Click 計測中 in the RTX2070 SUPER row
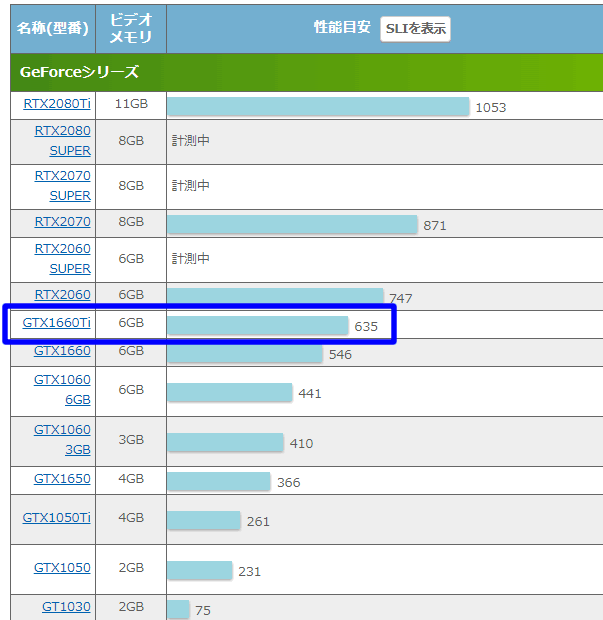603x620 pixels. 191,185
